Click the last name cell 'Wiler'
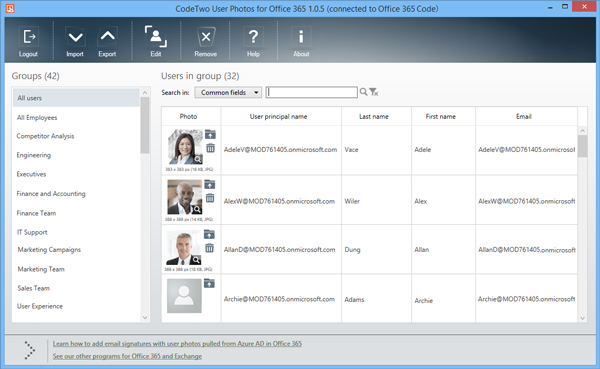The height and width of the screenshot is (369, 600). [x=377, y=201]
